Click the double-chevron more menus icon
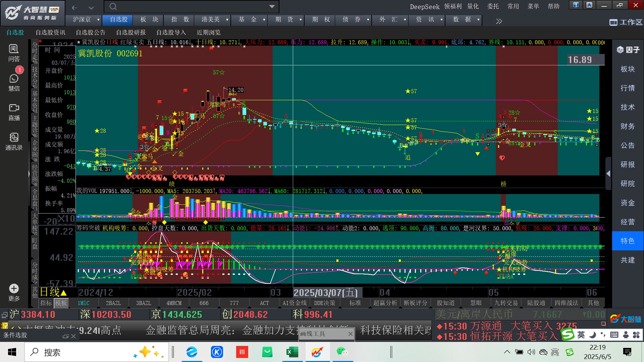Viewport: 644px width, 362px height. (x=499, y=21)
